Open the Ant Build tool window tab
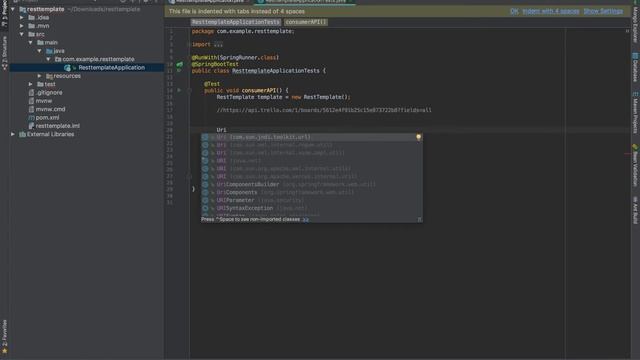 [x=635, y=210]
